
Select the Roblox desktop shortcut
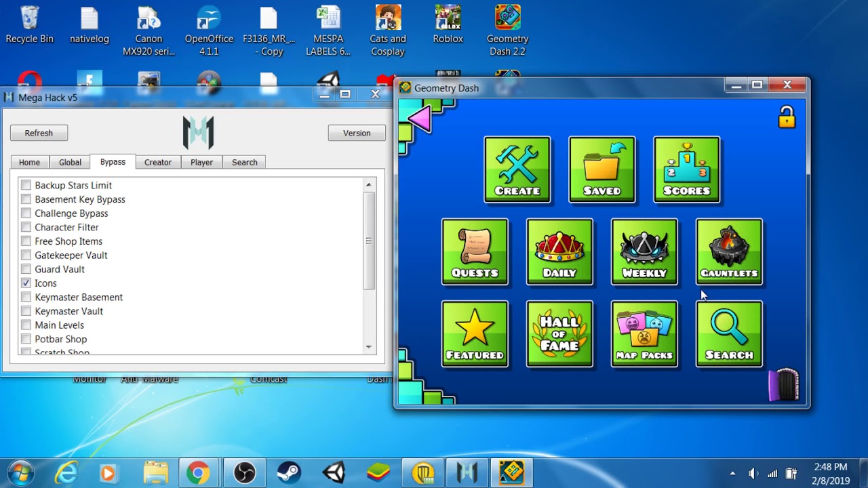(x=448, y=25)
